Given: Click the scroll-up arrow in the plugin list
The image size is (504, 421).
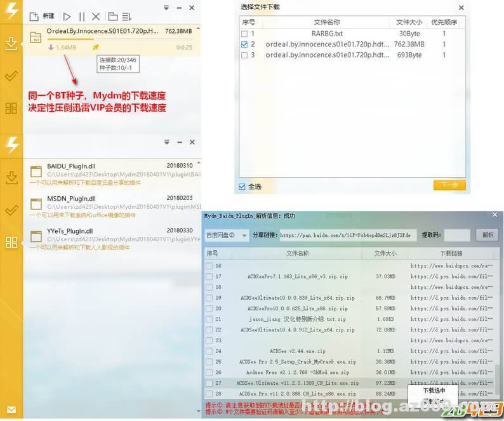Looking at the screenshot, I should pyautogui.click(x=199, y=163).
